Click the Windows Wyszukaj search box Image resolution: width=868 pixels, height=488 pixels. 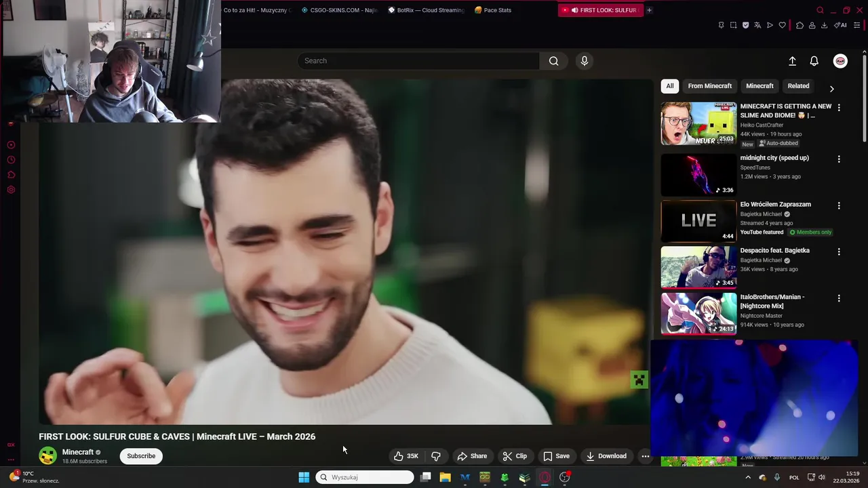tap(365, 477)
